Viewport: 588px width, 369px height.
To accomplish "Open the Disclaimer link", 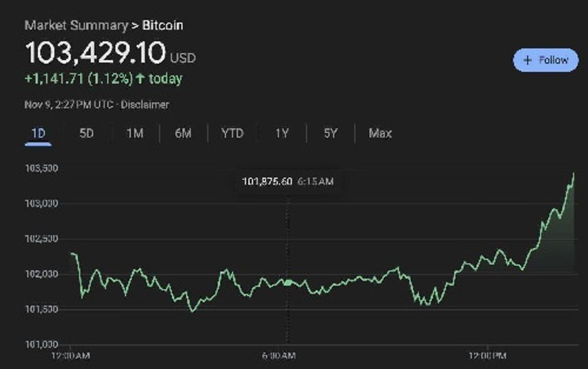I will pyautogui.click(x=145, y=105).
